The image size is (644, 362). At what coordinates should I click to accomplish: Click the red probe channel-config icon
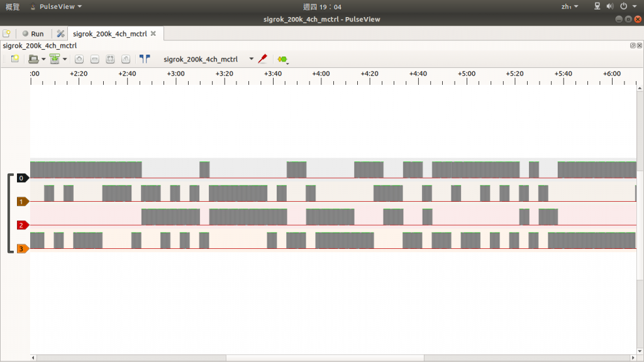pyautogui.click(x=262, y=58)
